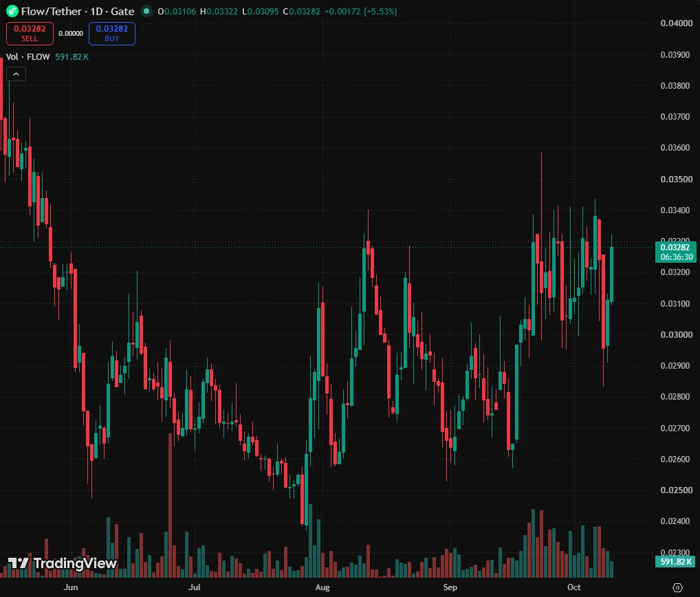
Task: Click the Jul label on time axis
Action: (194, 587)
